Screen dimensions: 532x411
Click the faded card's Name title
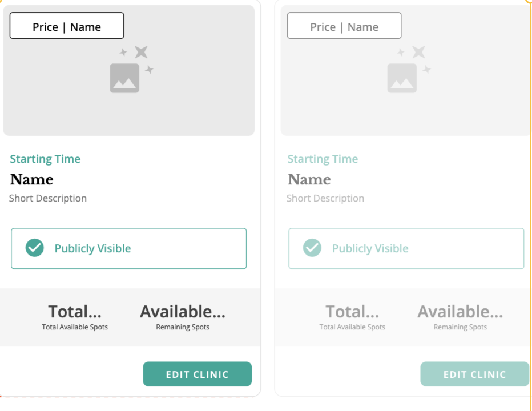(x=309, y=180)
